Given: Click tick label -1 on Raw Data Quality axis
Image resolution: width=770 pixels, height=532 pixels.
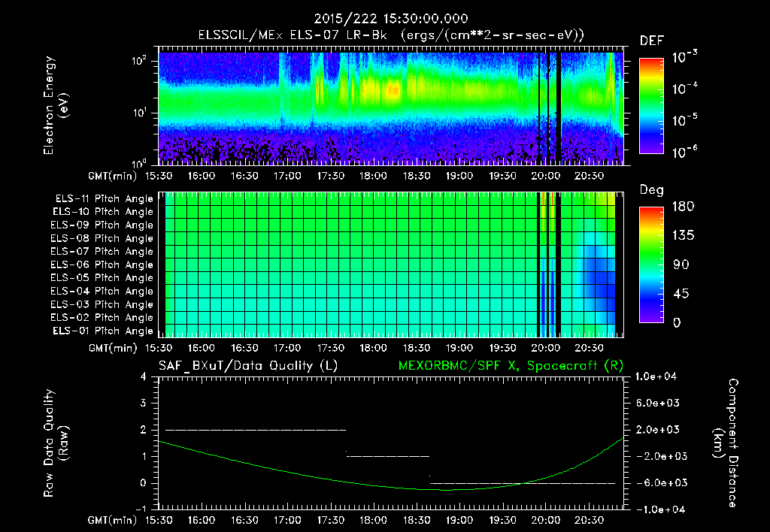Looking at the screenshot, I should click(x=141, y=509).
